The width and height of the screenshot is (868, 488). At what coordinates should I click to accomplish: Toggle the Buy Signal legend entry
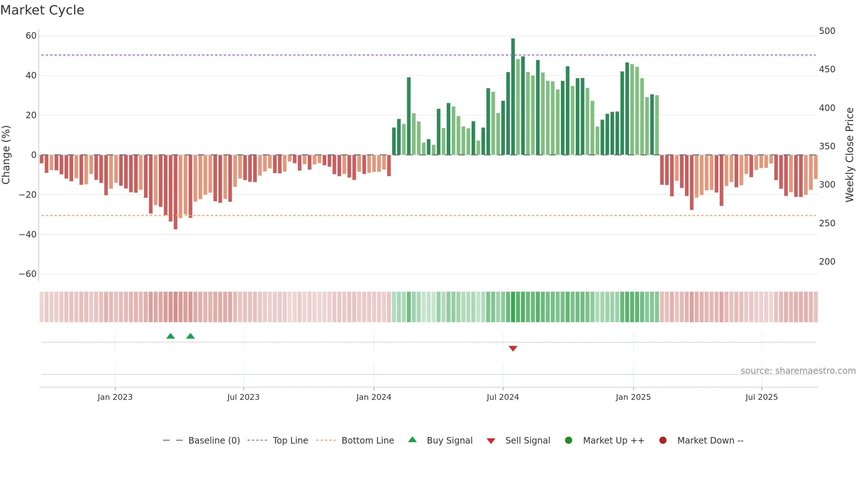440,440
